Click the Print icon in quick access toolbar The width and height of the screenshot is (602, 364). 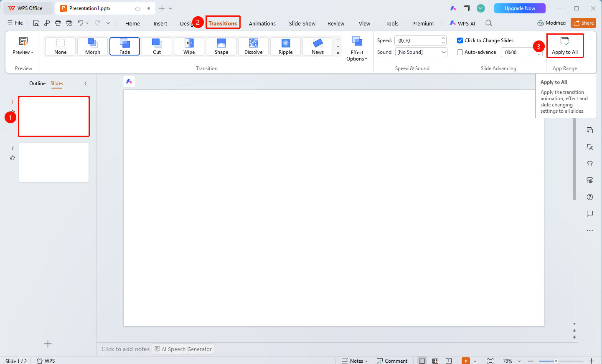coord(58,23)
